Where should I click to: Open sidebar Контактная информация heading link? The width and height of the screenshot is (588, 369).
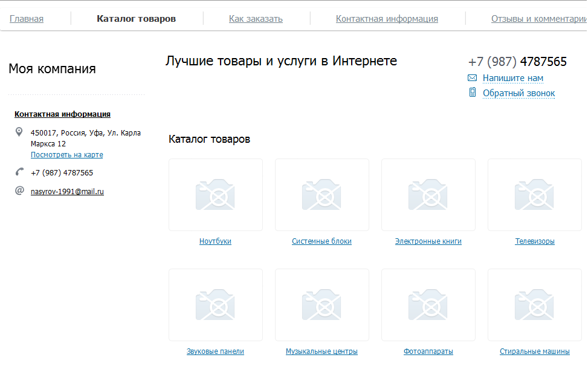[62, 114]
